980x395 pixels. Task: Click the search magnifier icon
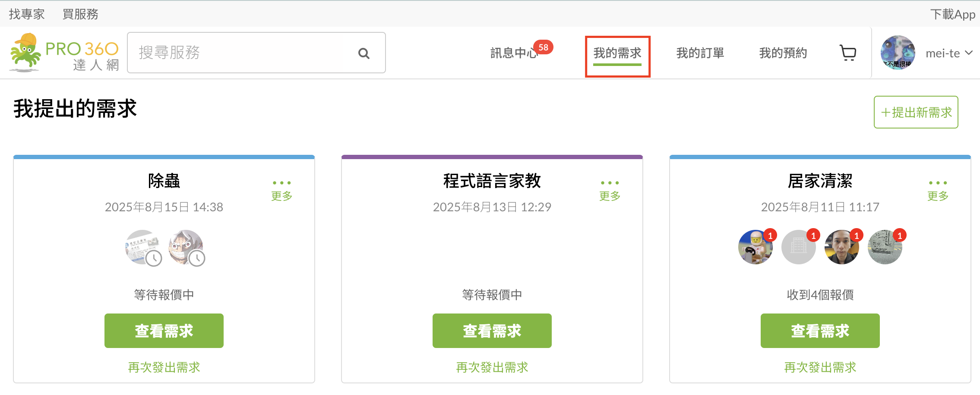click(x=363, y=53)
